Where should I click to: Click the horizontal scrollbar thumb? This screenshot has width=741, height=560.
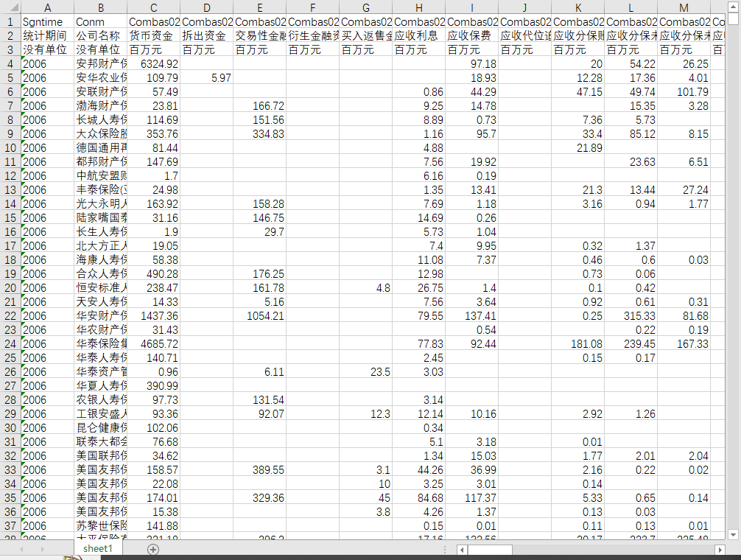490,550
